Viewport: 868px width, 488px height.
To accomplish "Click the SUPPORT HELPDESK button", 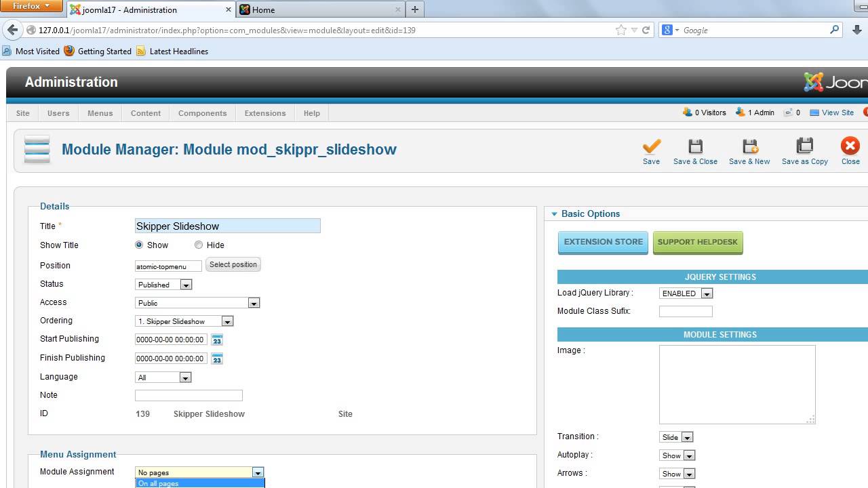I will click(x=698, y=242).
